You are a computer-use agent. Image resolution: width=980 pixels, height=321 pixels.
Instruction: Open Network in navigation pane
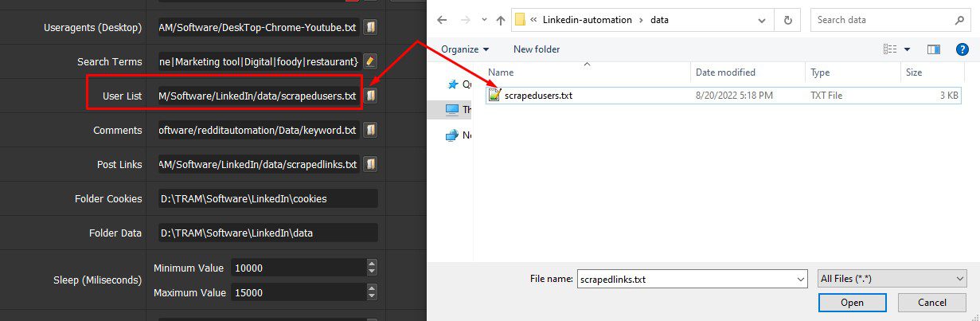click(x=459, y=135)
